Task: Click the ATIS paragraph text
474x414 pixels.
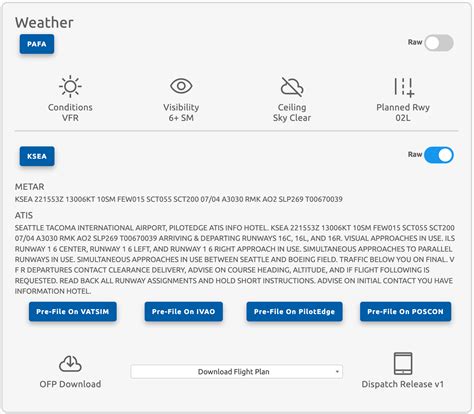Action: point(235,259)
